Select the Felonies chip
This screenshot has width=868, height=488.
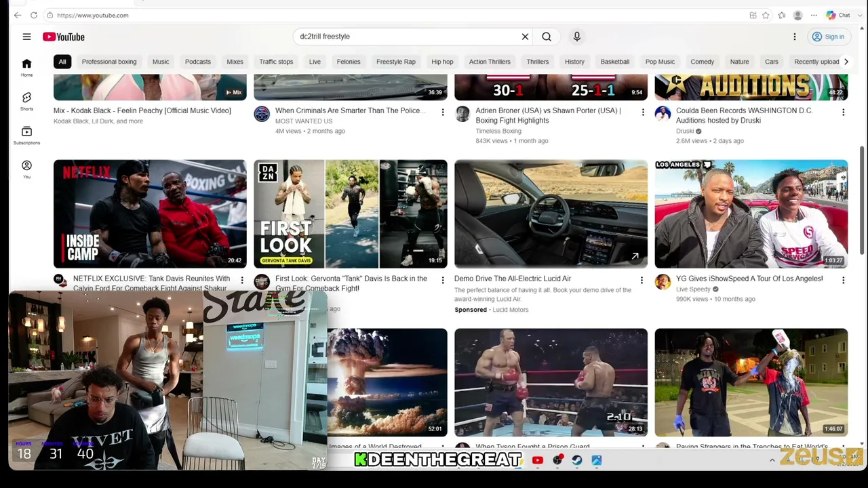[x=349, y=62]
